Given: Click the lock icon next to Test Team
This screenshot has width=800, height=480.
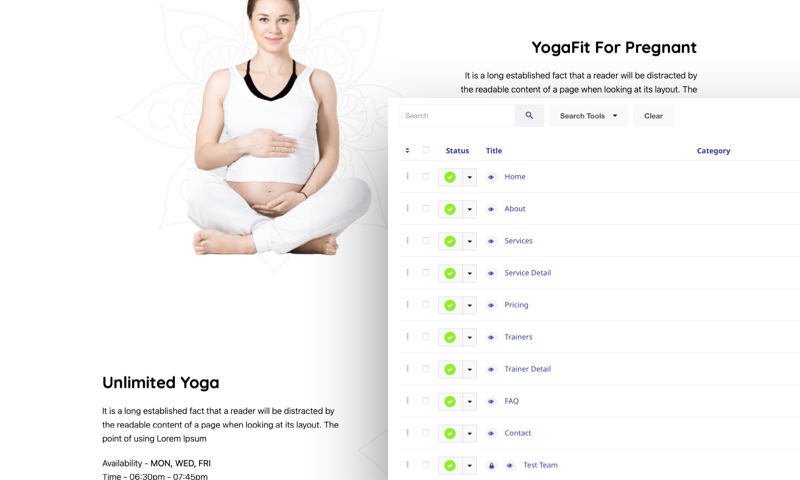Looking at the screenshot, I should coord(491,466).
